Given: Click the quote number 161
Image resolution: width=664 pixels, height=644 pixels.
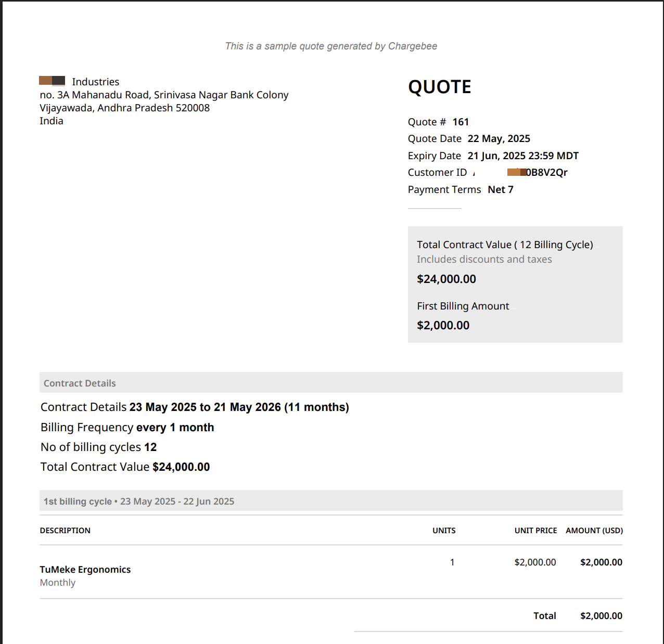Looking at the screenshot, I should click(461, 122).
